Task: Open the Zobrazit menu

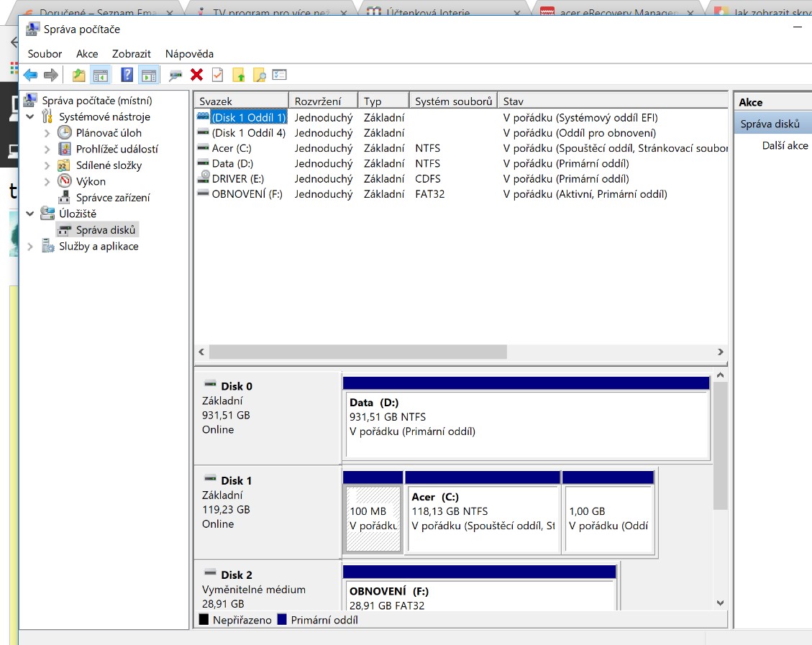Action: point(131,54)
